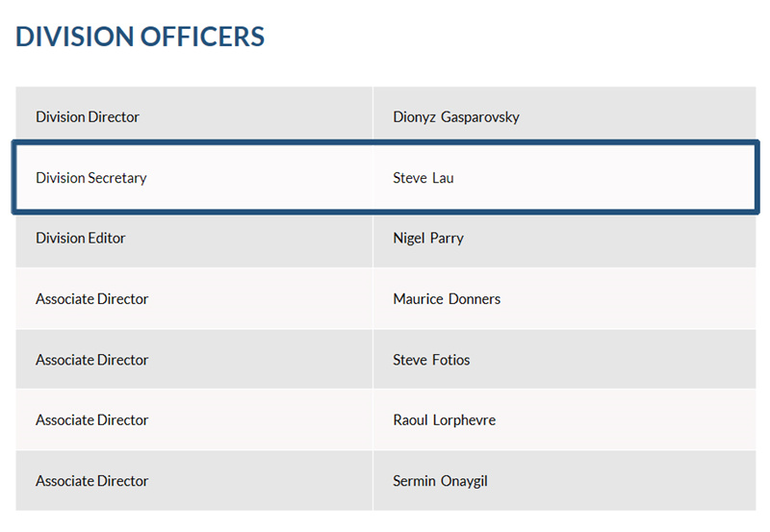Click the word DIVISION in the heading
Viewport: 770px width, 532px height.
(x=75, y=37)
